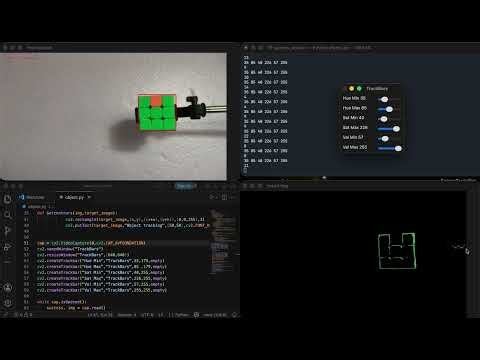Click the createTrackbar "Sat Max" code line
This screenshot has height=360, width=480.
click(x=102, y=278)
